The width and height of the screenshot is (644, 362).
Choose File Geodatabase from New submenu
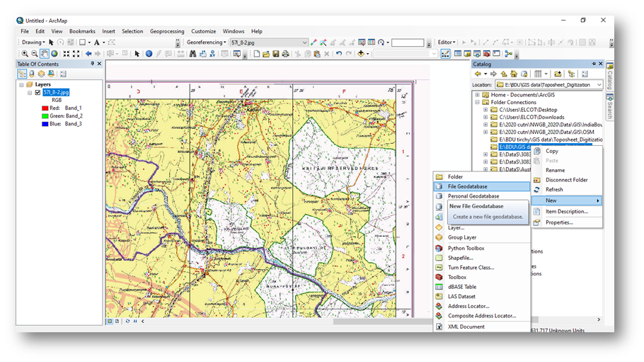482,186
